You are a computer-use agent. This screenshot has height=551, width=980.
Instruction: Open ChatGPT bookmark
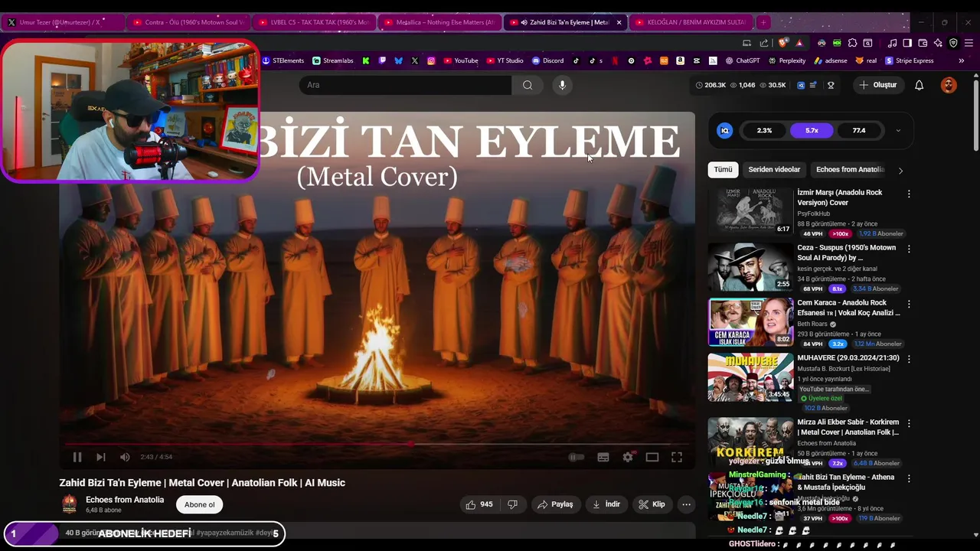(743, 60)
